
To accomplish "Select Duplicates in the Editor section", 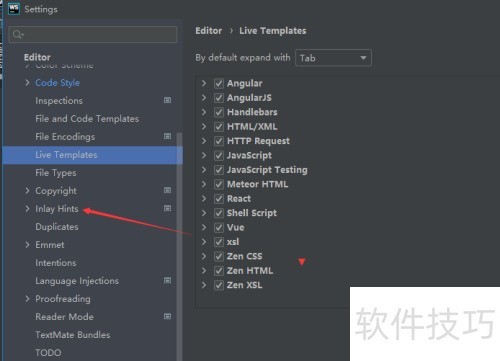I will [57, 227].
